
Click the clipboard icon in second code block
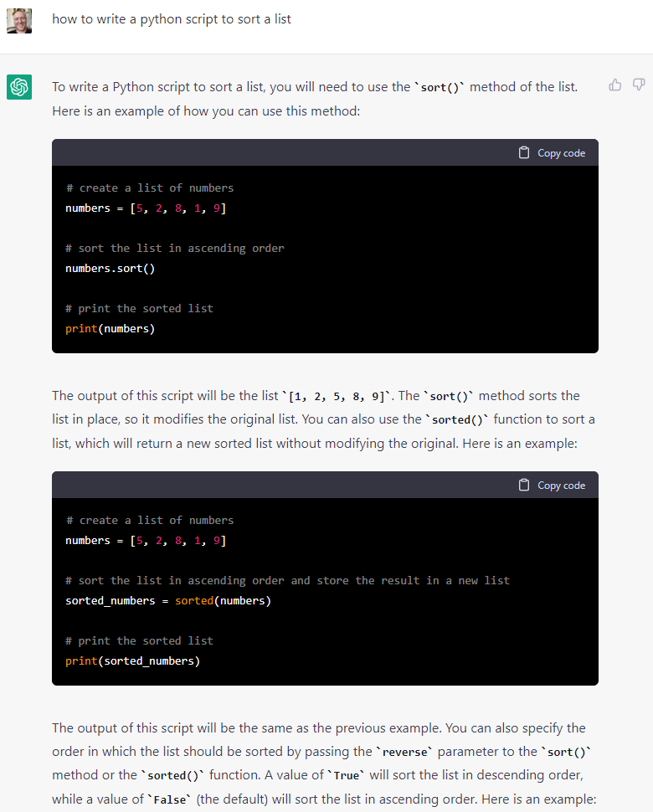pyautogui.click(x=524, y=486)
